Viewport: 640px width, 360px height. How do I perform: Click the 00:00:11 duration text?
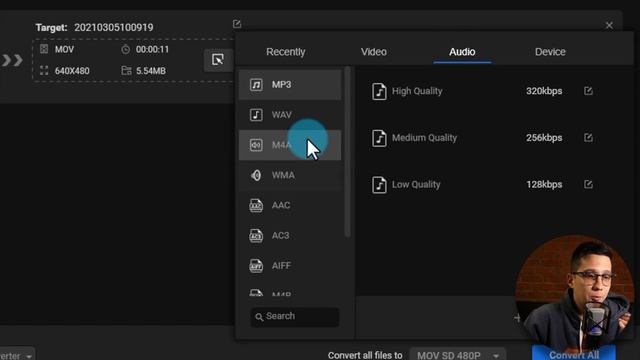pyautogui.click(x=152, y=49)
